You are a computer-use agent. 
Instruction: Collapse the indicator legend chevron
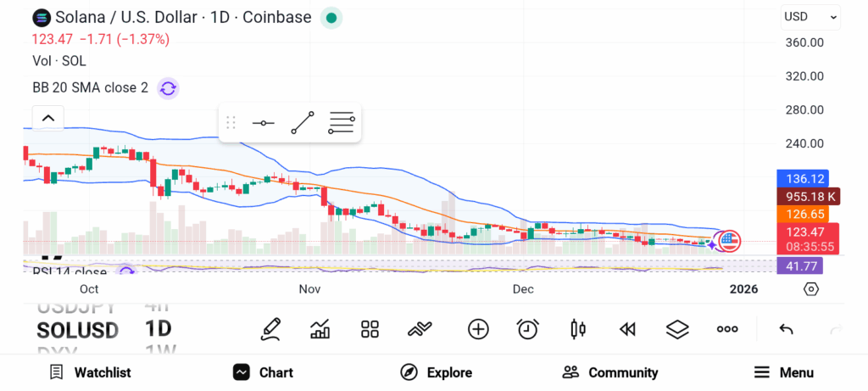tap(47, 118)
